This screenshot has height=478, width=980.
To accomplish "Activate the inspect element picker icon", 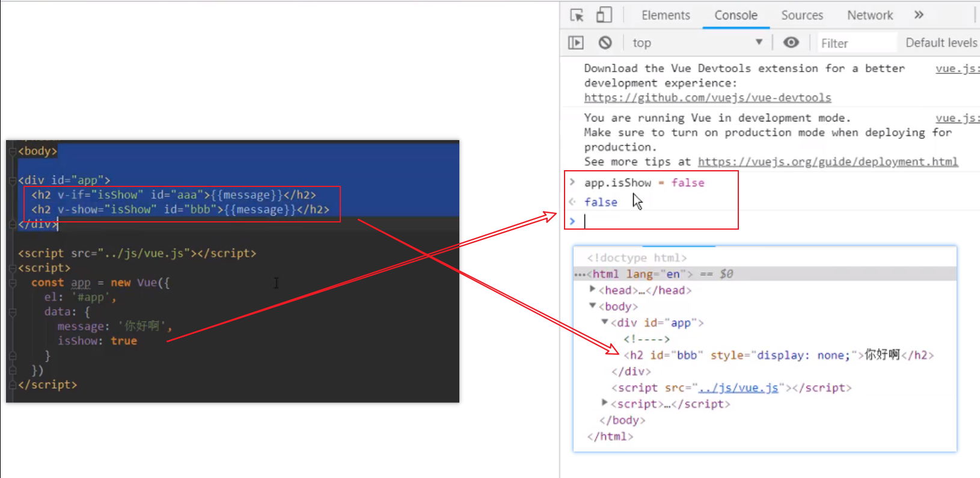I will (577, 15).
